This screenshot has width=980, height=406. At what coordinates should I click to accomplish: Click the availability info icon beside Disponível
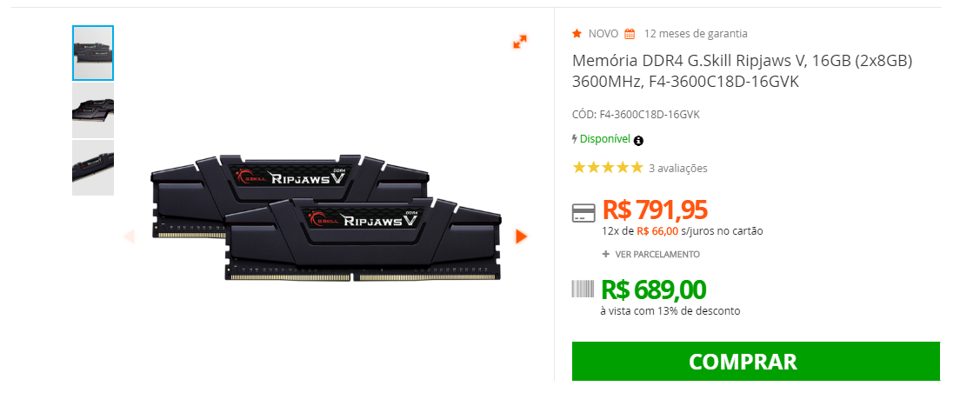click(638, 141)
